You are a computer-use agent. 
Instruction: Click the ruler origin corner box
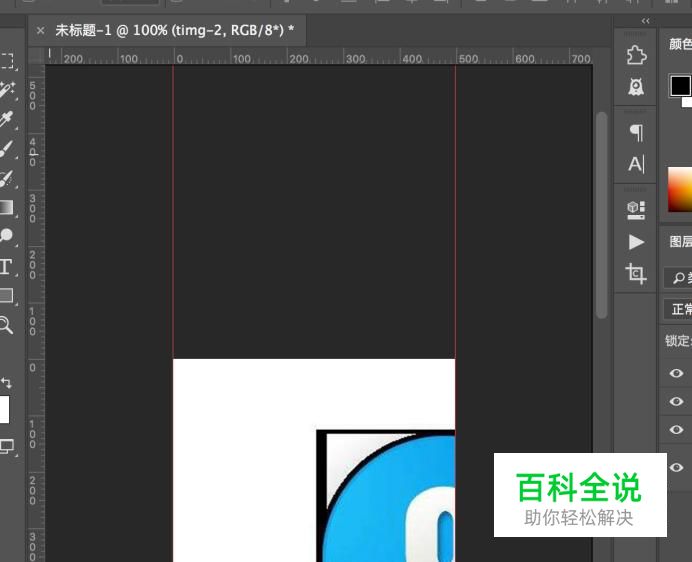coord(36,56)
